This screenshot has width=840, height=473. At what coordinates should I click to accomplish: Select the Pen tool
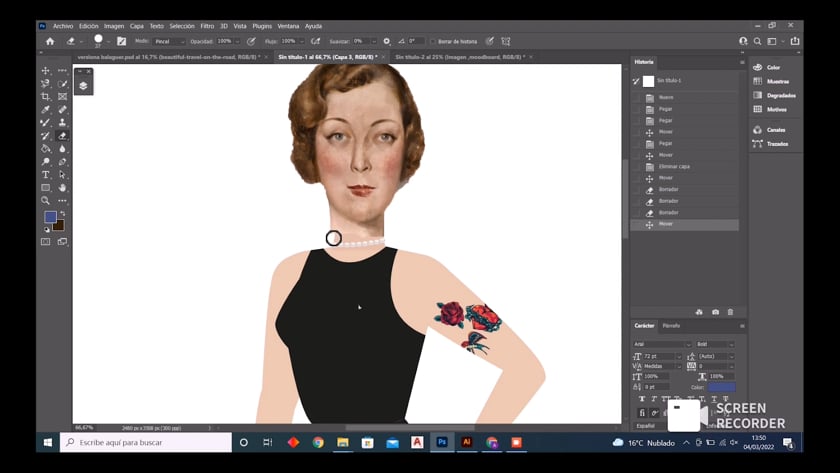click(62, 161)
